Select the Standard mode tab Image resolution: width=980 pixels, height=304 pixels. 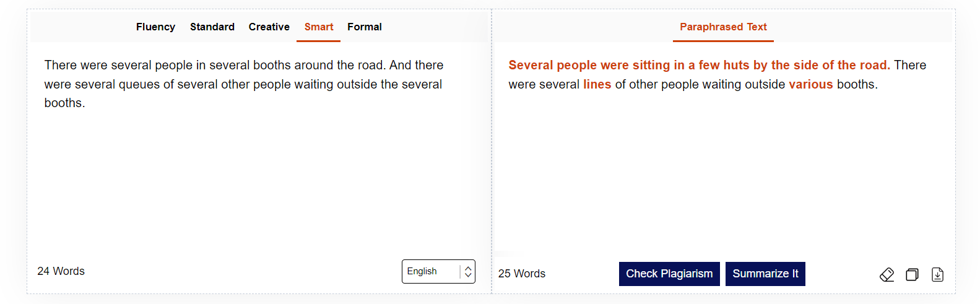click(x=212, y=27)
